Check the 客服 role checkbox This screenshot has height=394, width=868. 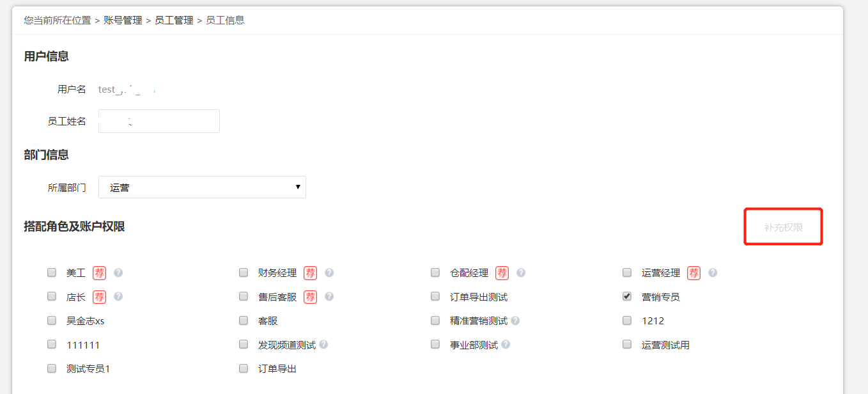pos(244,320)
